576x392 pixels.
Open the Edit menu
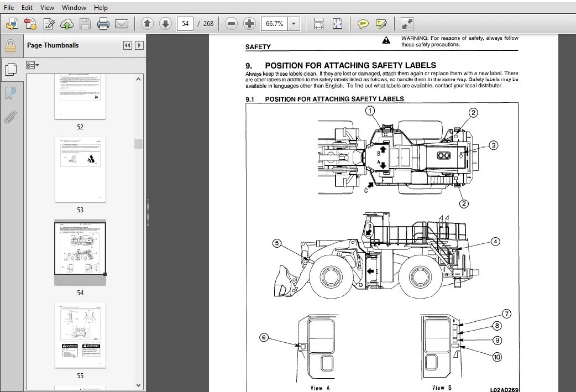[27, 7]
